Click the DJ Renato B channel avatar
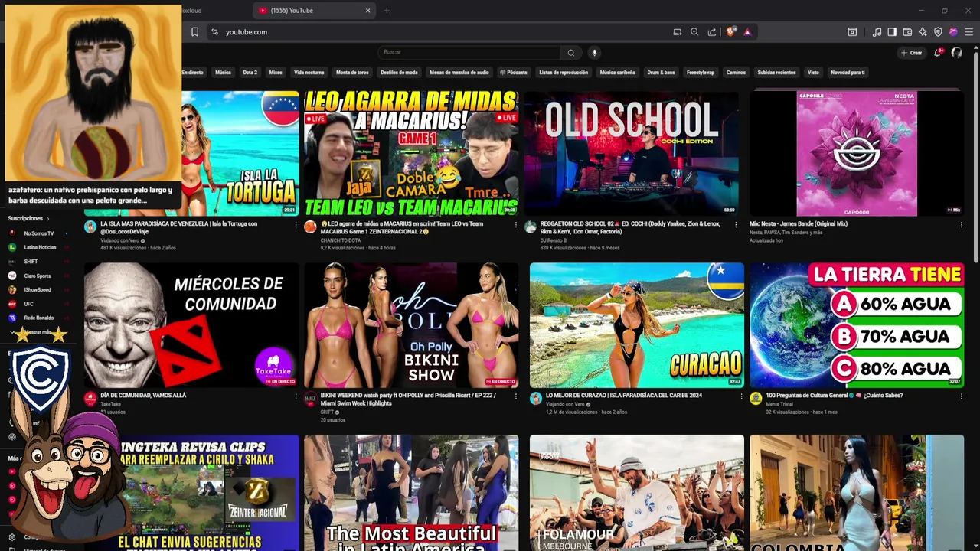980x551 pixels. click(531, 227)
